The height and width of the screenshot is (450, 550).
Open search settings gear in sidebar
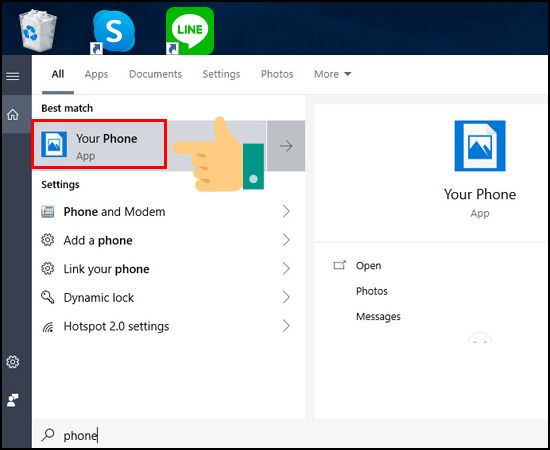point(13,362)
